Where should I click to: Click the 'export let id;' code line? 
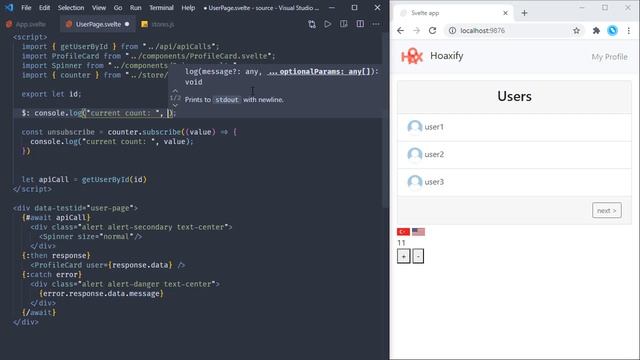(51, 94)
